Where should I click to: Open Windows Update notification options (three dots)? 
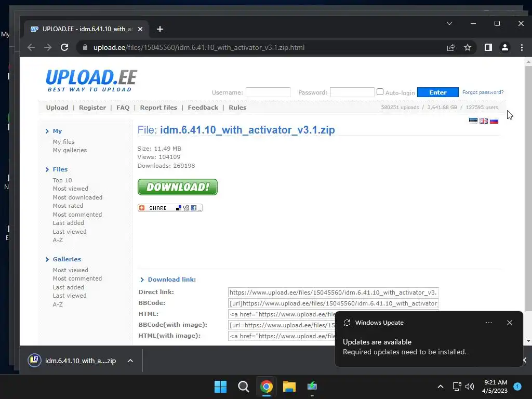[489, 323]
